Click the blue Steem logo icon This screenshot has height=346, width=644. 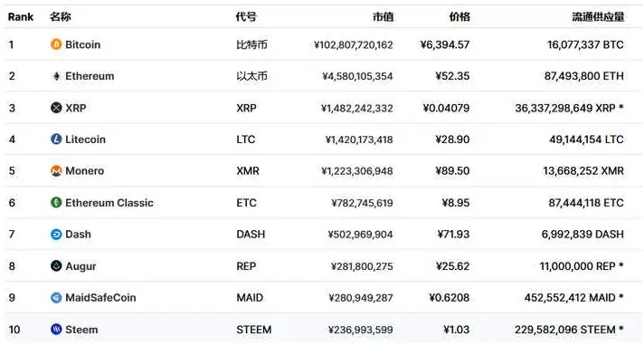(56, 329)
